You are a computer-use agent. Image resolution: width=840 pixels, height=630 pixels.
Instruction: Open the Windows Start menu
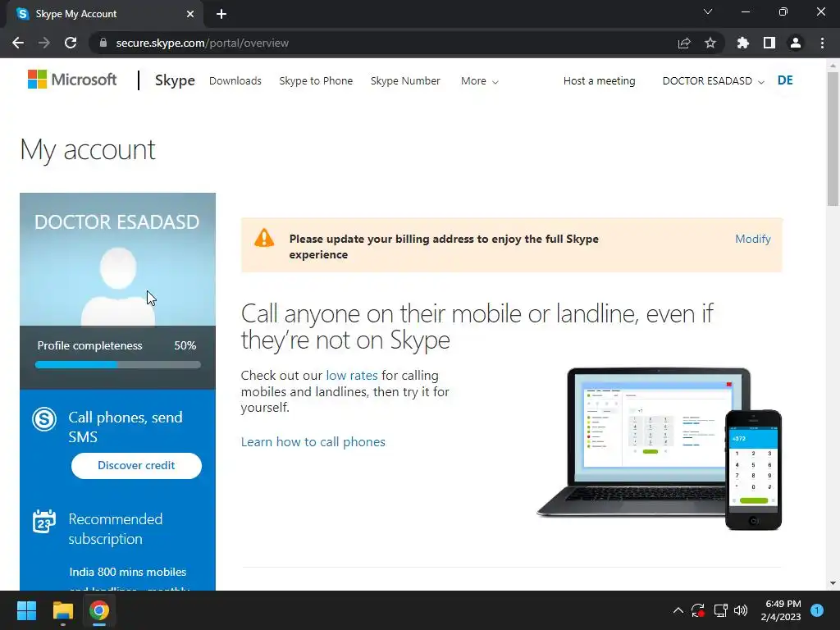tap(26, 610)
